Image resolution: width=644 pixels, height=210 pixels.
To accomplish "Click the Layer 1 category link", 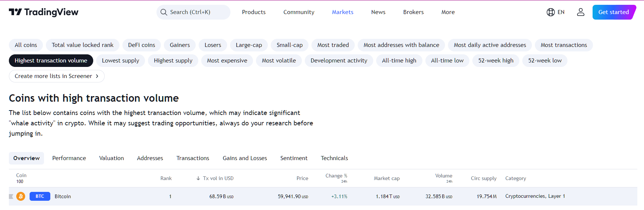I will coord(556,196).
